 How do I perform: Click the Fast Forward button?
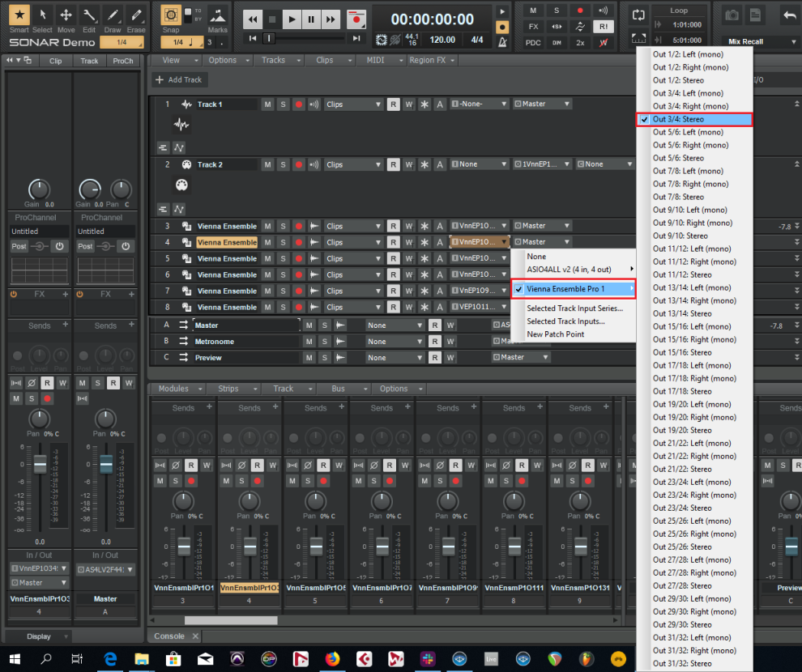pyautogui.click(x=331, y=19)
